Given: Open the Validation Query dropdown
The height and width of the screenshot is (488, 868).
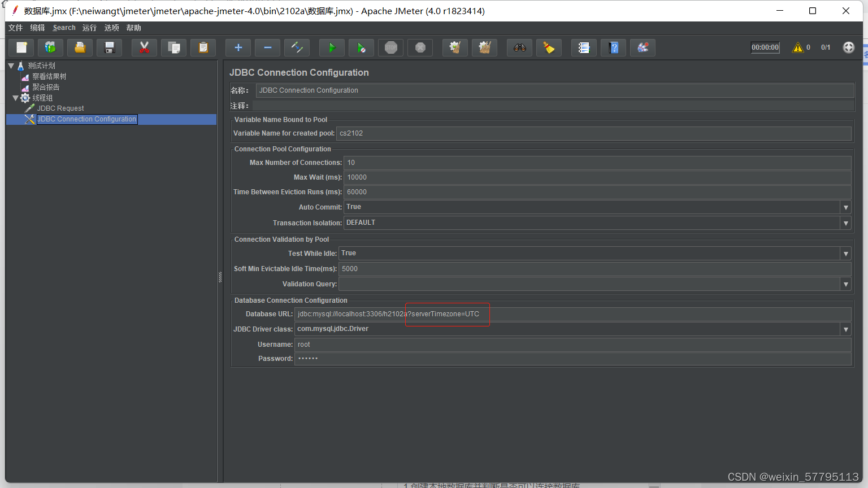Looking at the screenshot, I should pyautogui.click(x=845, y=284).
